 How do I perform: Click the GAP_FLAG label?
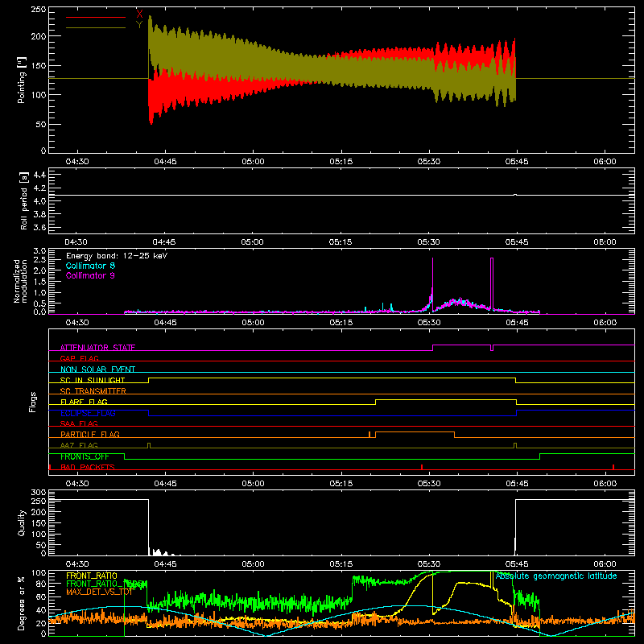tap(79, 358)
